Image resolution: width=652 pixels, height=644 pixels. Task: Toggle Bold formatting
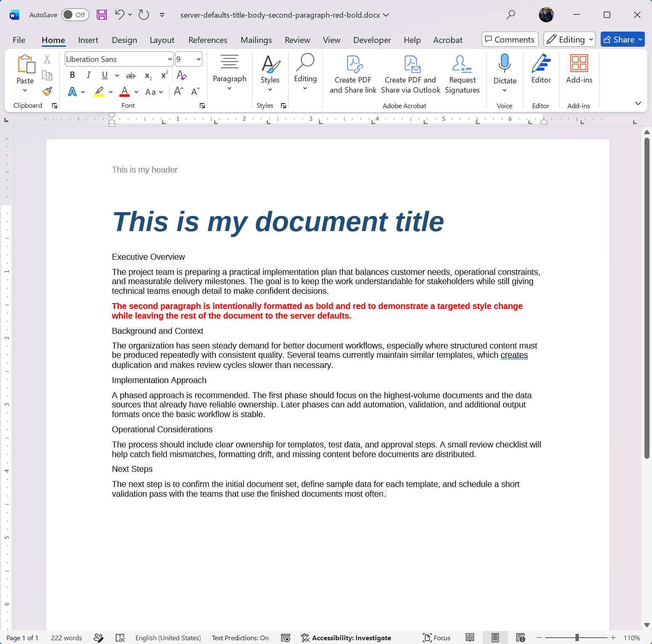[72, 75]
